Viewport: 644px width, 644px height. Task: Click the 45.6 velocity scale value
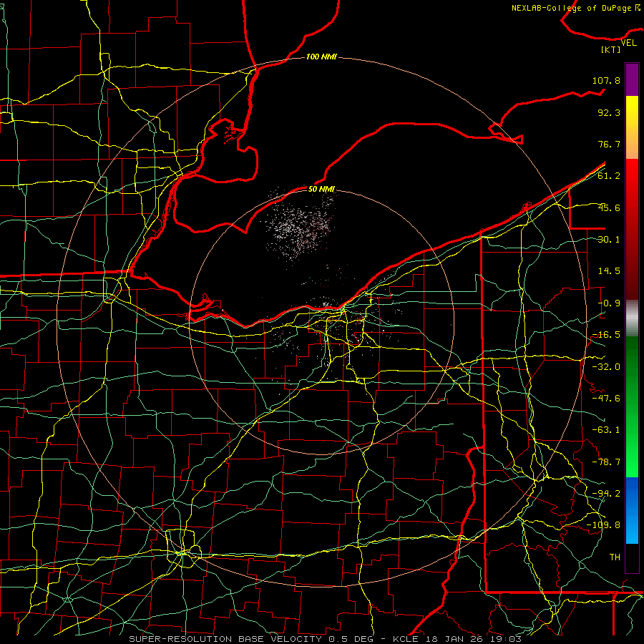609,208
